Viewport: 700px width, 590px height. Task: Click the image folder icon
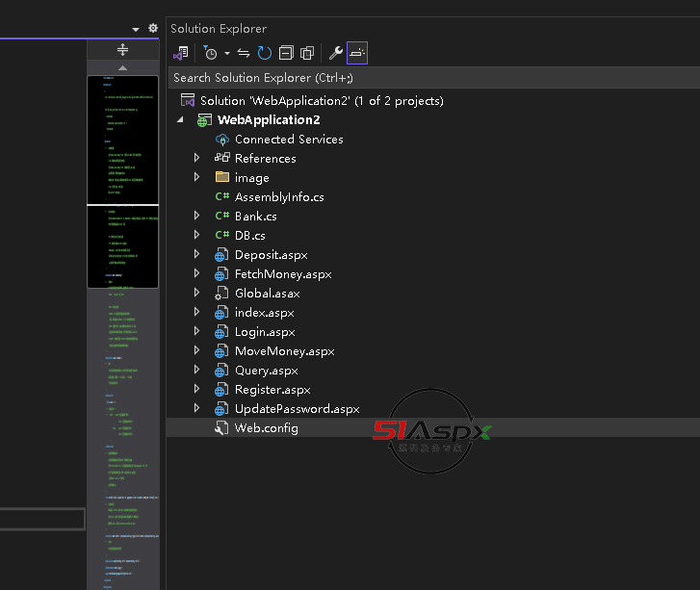pyautogui.click(x=221, y=177)
